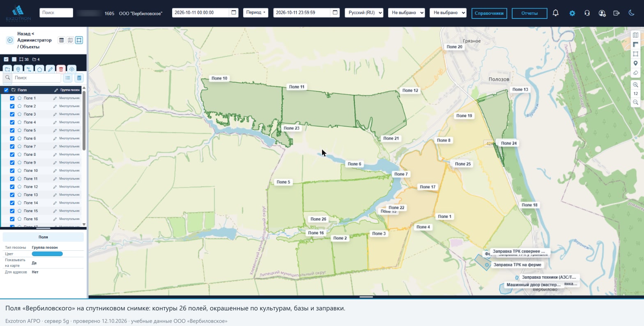
Task: Click the blue Цвет color swatch
Action: tap(47, 254)
